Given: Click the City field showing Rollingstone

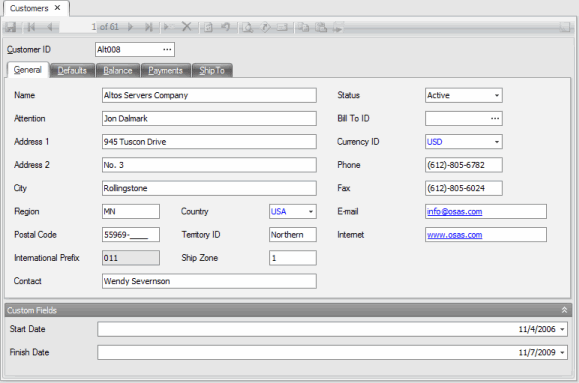Looking at the screenshot, I should tap(209, 188).
